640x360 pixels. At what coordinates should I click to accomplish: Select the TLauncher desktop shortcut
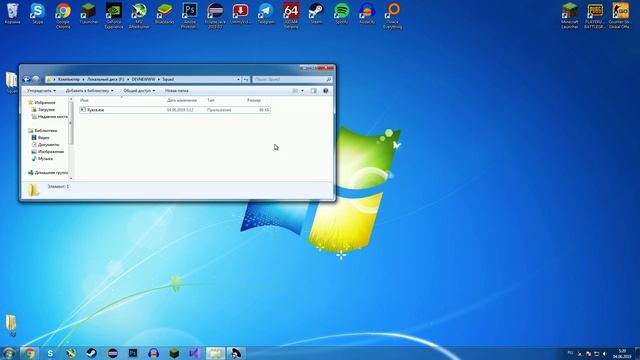[88, 14]
